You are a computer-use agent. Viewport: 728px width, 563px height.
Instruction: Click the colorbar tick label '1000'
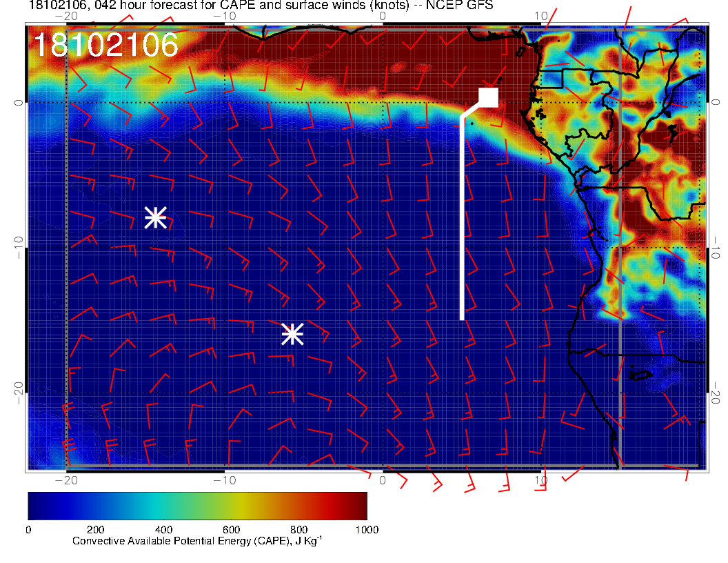367,530
